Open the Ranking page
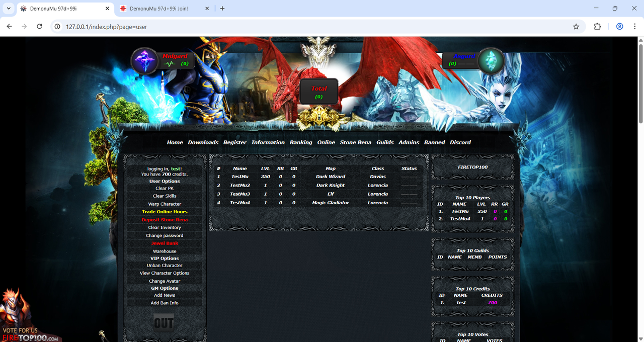 pos(301,142)
